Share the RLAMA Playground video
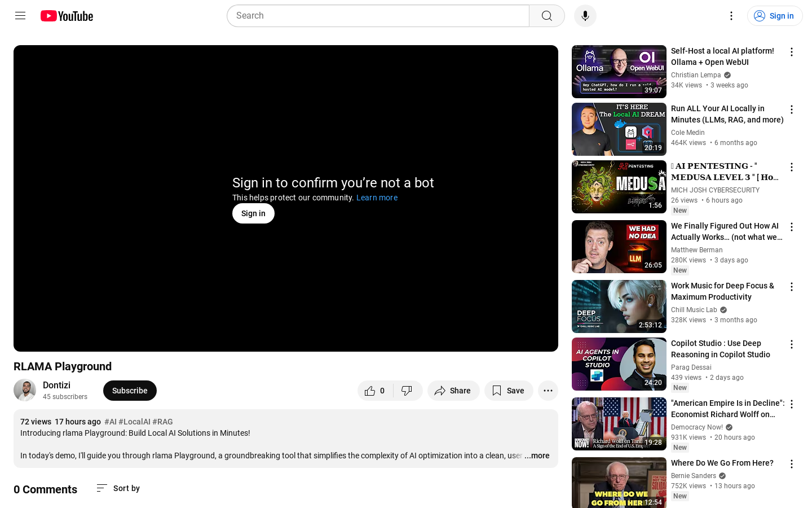This screenshot has width=812, height=508. click(453, 391)
